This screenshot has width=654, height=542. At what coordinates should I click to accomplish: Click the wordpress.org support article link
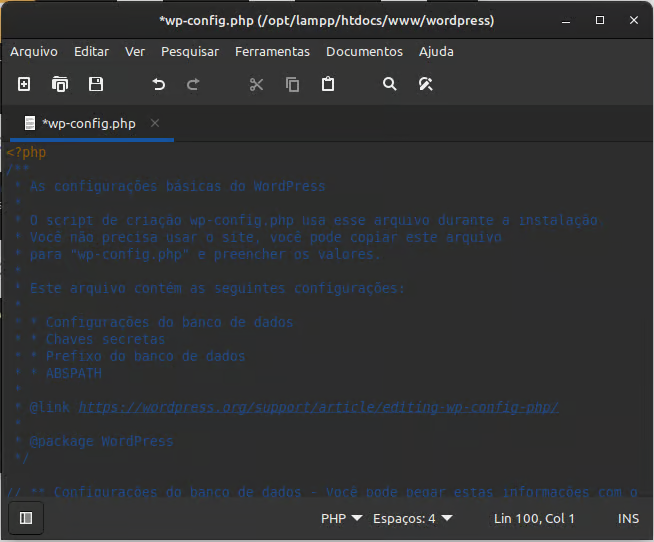click(318, 407)
